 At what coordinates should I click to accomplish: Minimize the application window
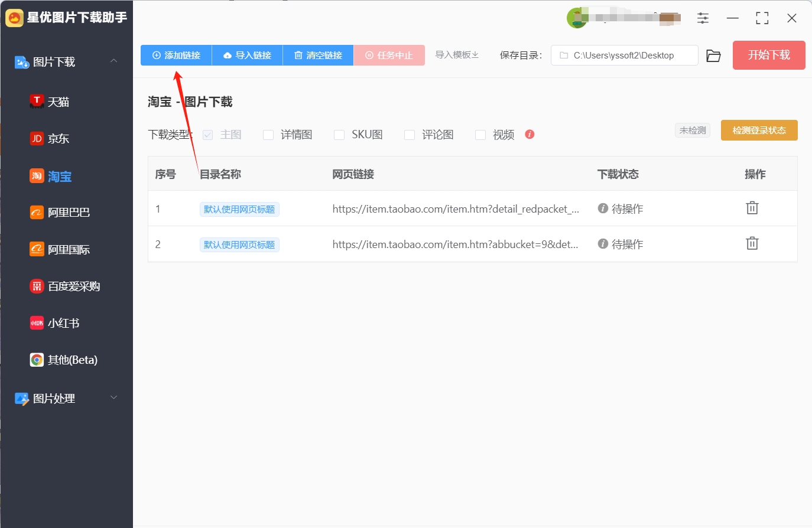tap(733, 18)
